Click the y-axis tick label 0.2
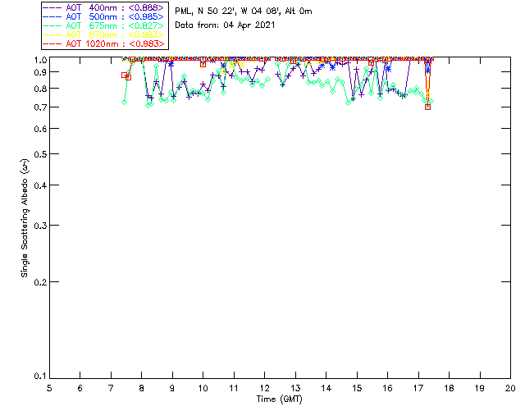The width and height of the screenshot is (525, 420). (40, 282)
